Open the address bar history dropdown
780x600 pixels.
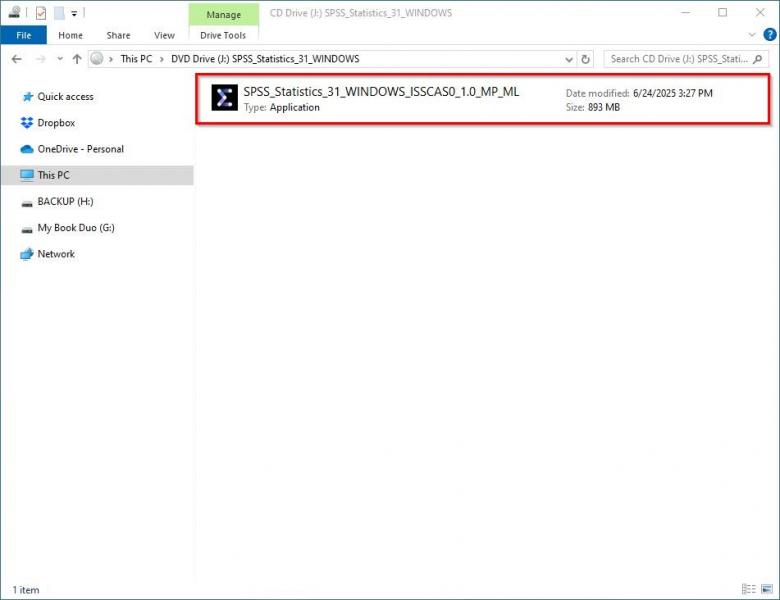[570, 59]
